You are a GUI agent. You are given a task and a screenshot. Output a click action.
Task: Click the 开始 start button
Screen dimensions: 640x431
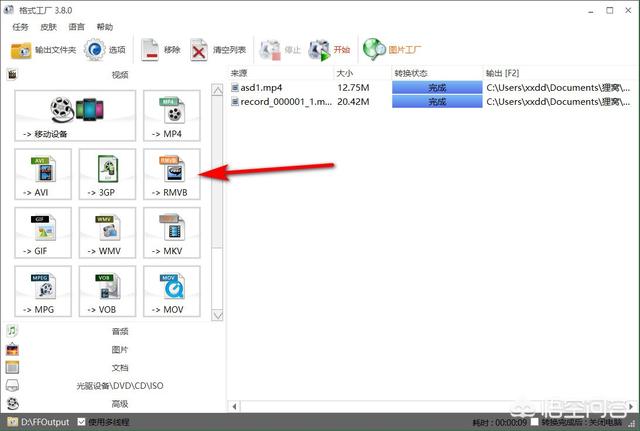click(331, 49)
